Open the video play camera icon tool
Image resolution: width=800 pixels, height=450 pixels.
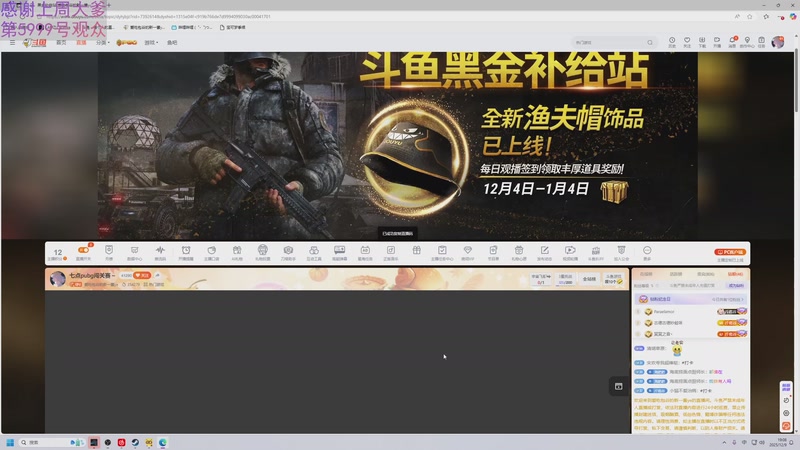click(570, 250)
